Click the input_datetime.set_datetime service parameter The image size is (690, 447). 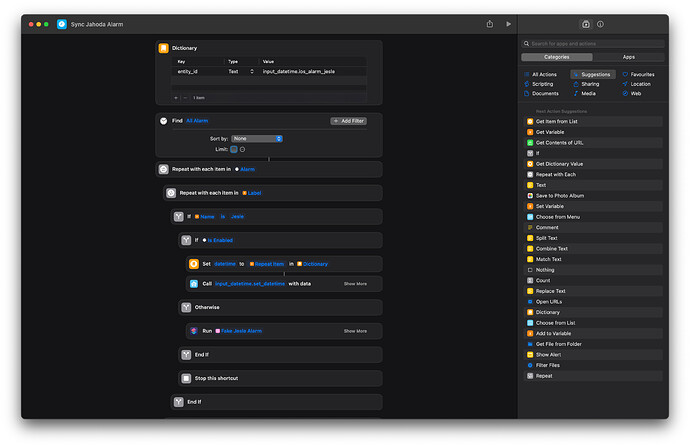point(250,284)
